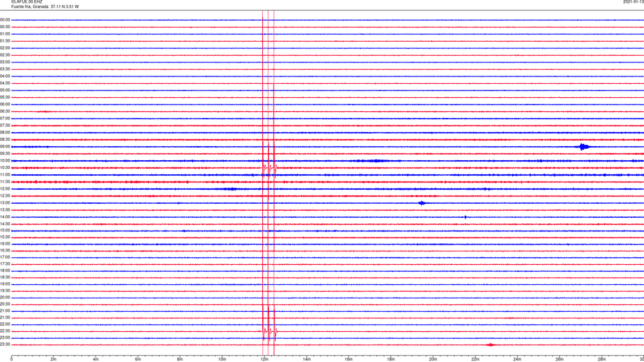Click the 09:00 trace time label
Screen dimensions: 644x362
(x=5, y=147)
